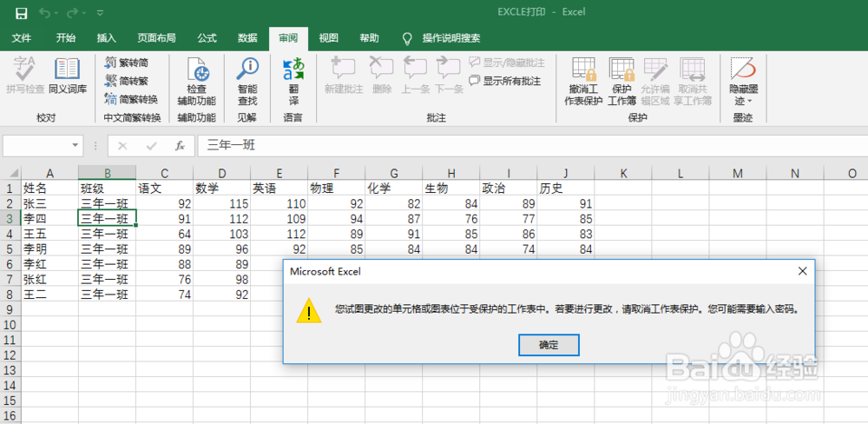The width and height of the screenshot is (868, 424).
Task: Click the 生物 header cell
Action: point(451,189)
